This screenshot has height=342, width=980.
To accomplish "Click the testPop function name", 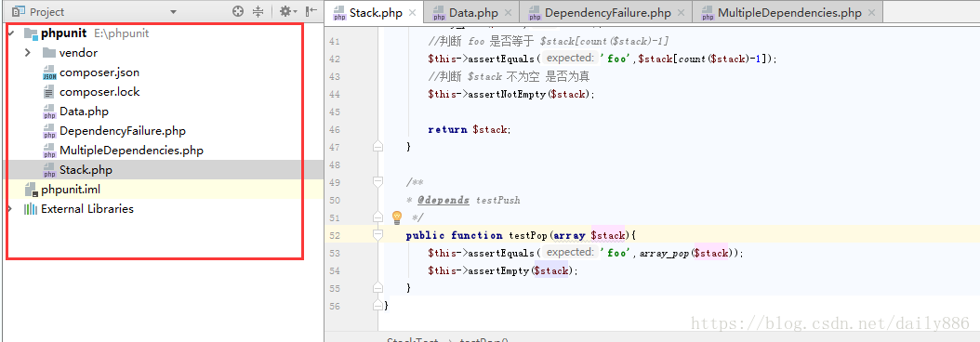I will coord(527,236).
